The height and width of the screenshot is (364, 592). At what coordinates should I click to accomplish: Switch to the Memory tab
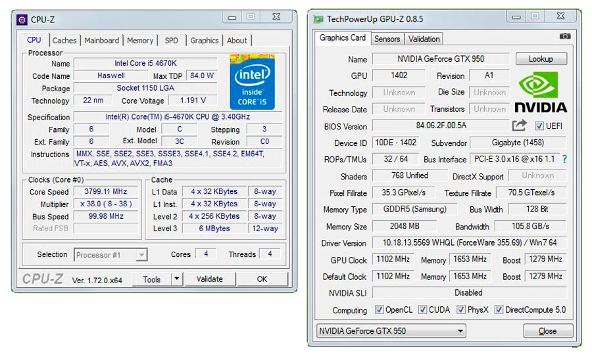click(140, 40)
